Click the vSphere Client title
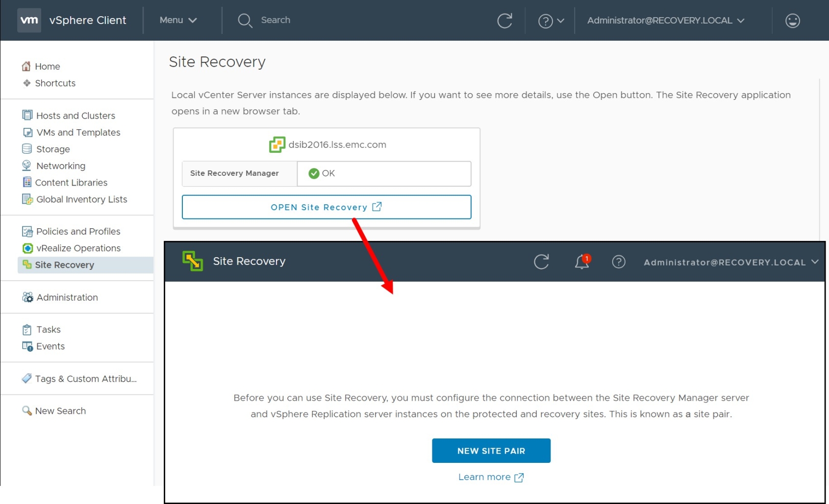 click(x=88, y=20)
